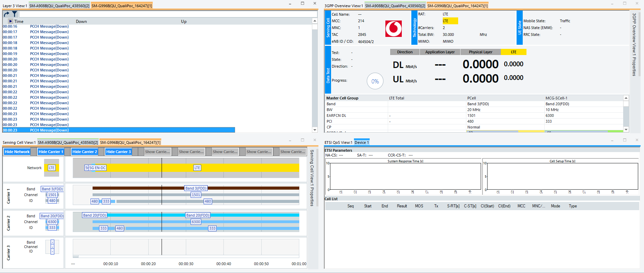
Task: Click the filter funnel icon in Layer 3 View
Action: coord(15,14)
